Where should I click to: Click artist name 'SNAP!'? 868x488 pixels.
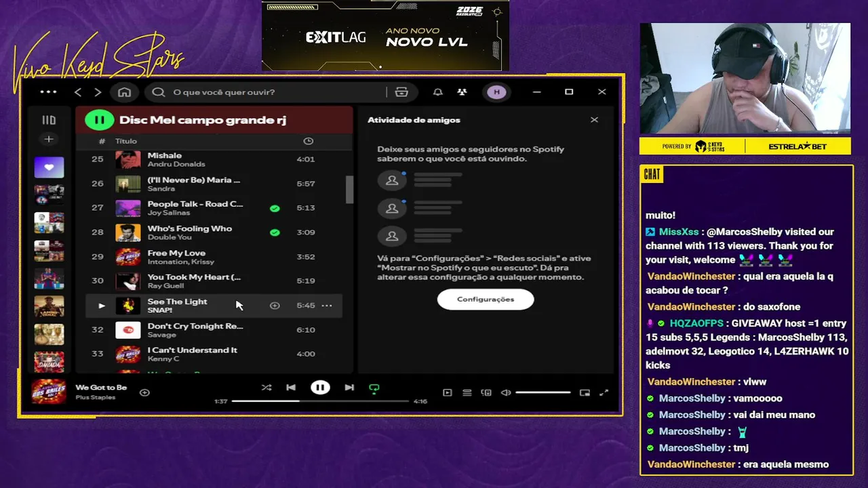click(x=160, y=310)
